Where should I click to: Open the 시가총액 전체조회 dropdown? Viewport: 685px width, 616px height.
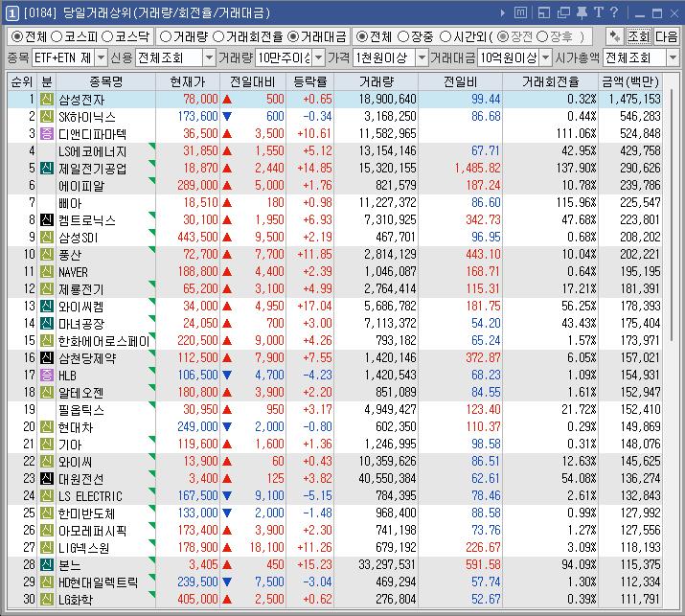(x=673, y=57)
